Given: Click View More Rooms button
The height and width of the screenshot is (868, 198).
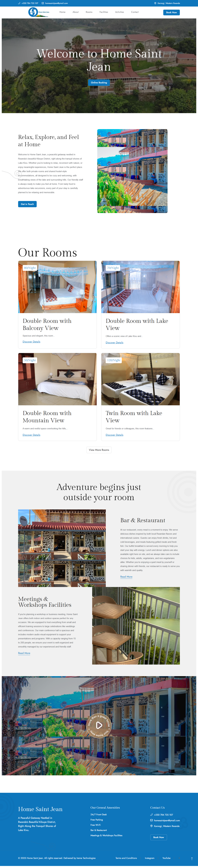Looking at the screenshot, I should (x=99, y=450).
